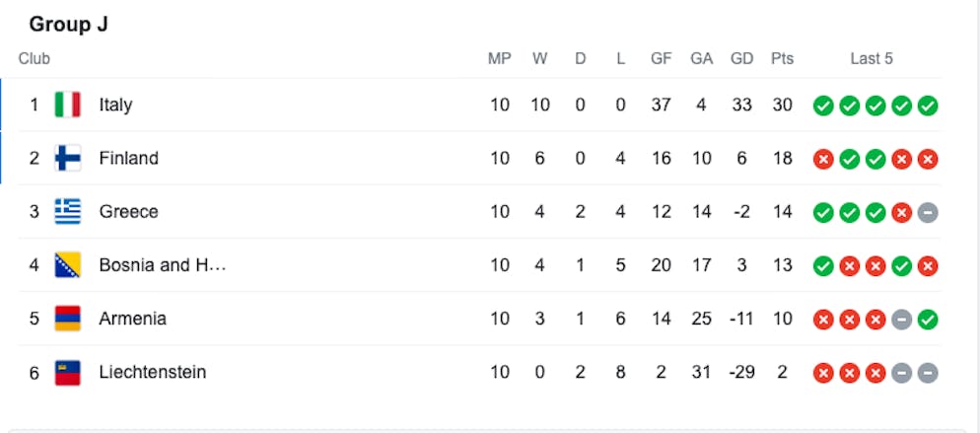Click Armenia's green win icon in Last 5
Screen dimensions: 980x433
click(x=928, y=320)
